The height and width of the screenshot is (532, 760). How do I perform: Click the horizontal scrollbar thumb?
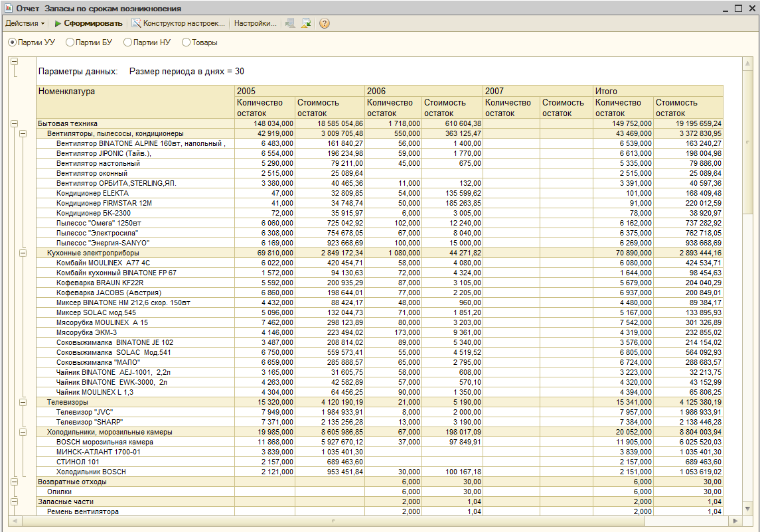333,521
